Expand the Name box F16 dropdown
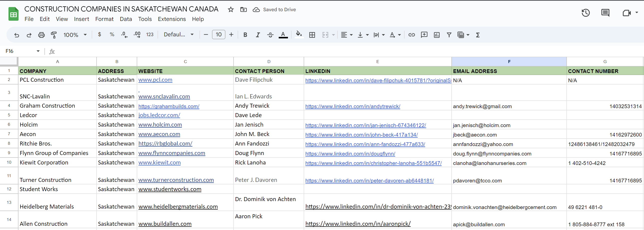Image resolution: width=644 pixels, height=230 pixels. [38, 51]
